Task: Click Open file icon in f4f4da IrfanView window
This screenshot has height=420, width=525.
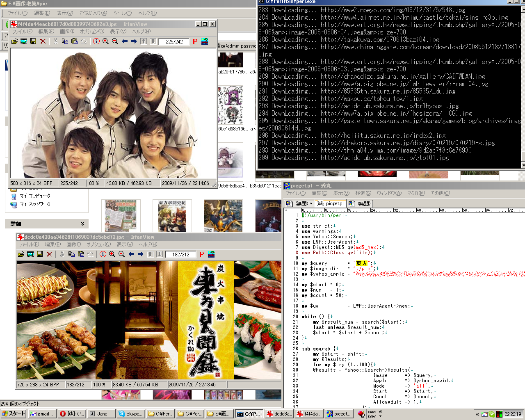Action: pyautogui.click(x=14, y=41)
